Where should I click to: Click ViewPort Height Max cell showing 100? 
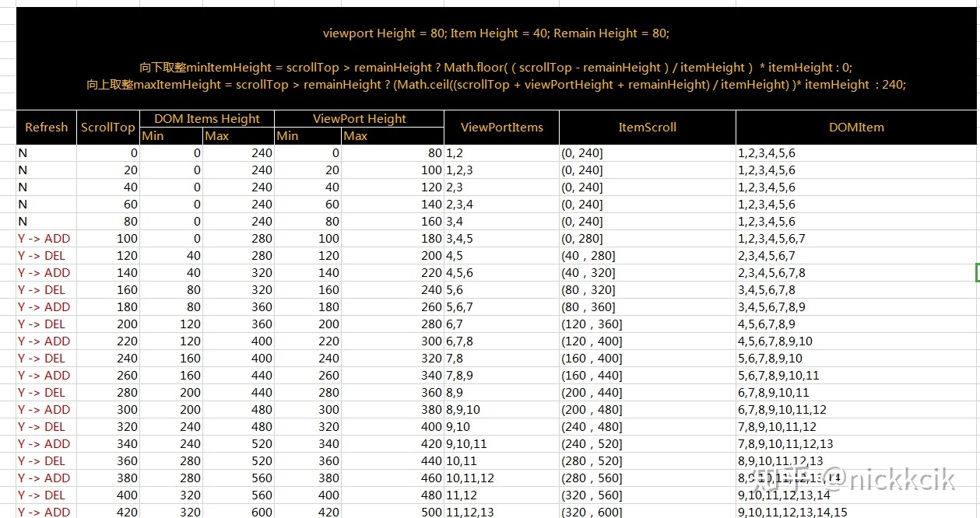click(x=392, y=170)
